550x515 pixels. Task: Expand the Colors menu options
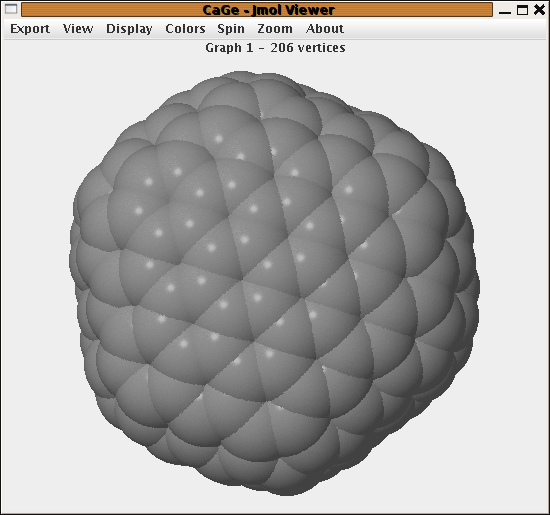point(185,29)
